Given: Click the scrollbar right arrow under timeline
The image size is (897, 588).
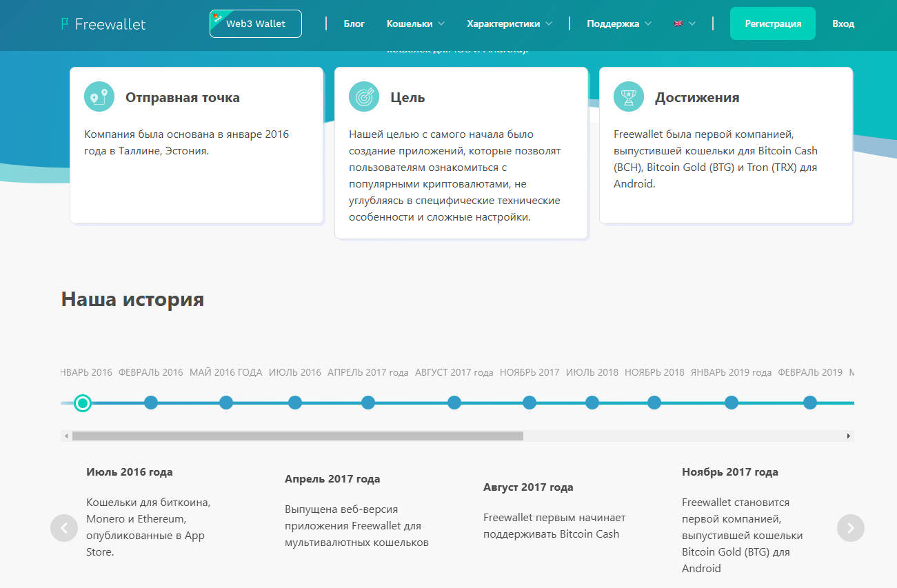Looking at the screenshot, I should 848,436.
